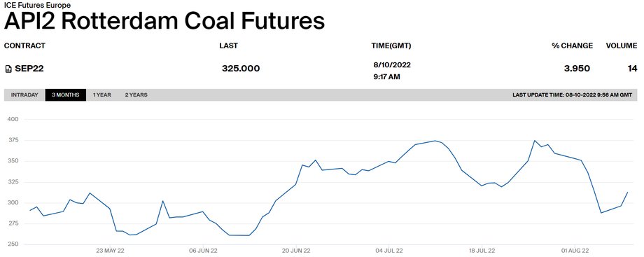Click the CONTRACT column header
The image size is (644, 257).
(24, 46)
